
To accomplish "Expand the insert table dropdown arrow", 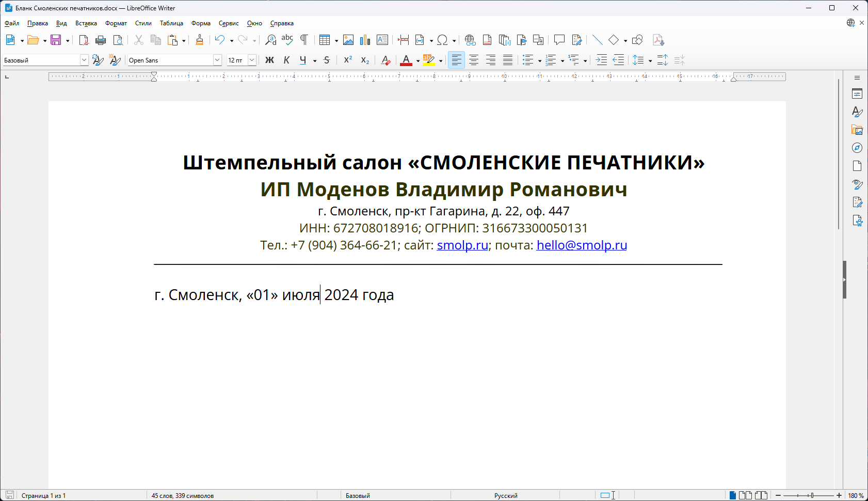I will pos(336,40).
